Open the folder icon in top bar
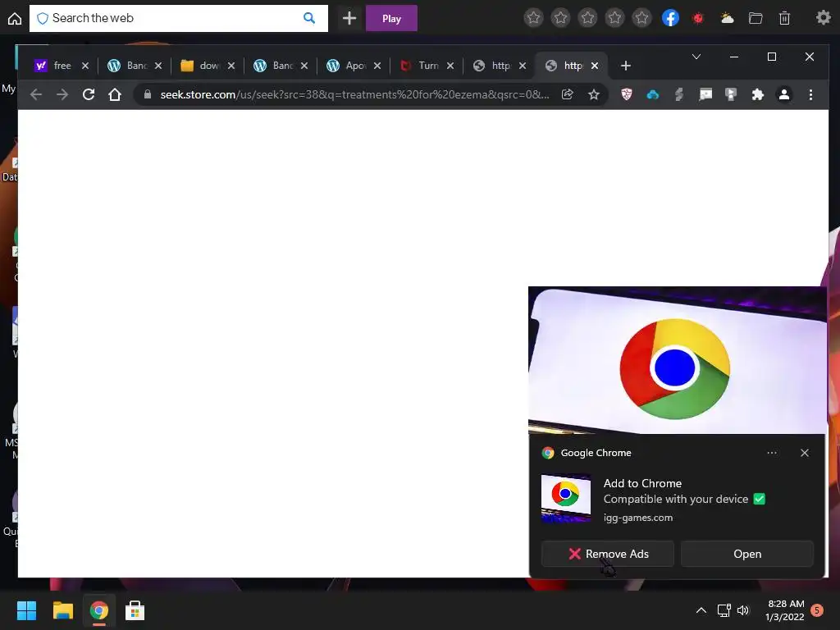This screenshot has width=840, height=630. pyautogui.click(x=756, y=18)
